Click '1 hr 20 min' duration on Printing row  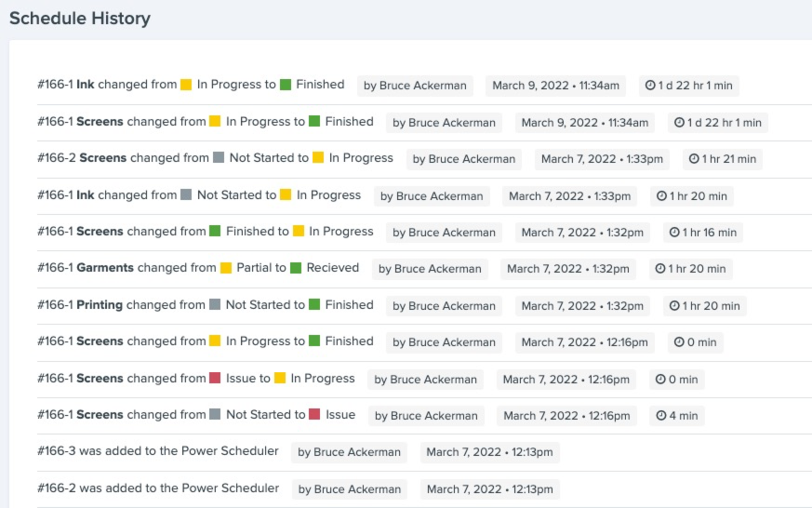[x=704, y=306]
